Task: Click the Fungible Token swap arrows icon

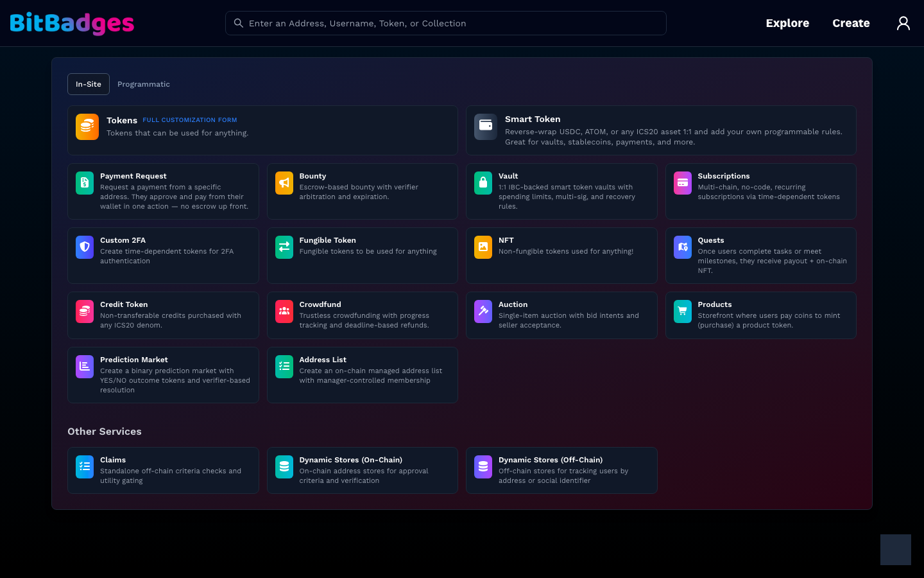Action: click(x=284, y=247)
